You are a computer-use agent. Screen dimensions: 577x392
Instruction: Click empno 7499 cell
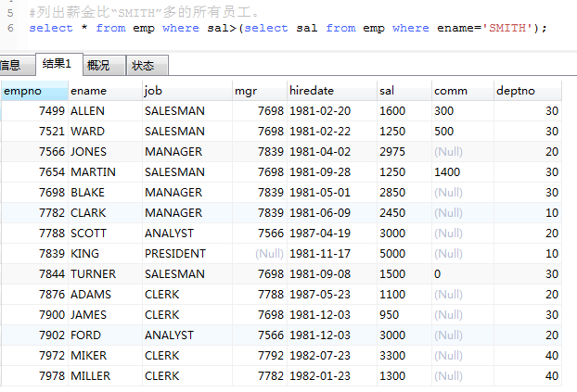click(x=34, y=111)
